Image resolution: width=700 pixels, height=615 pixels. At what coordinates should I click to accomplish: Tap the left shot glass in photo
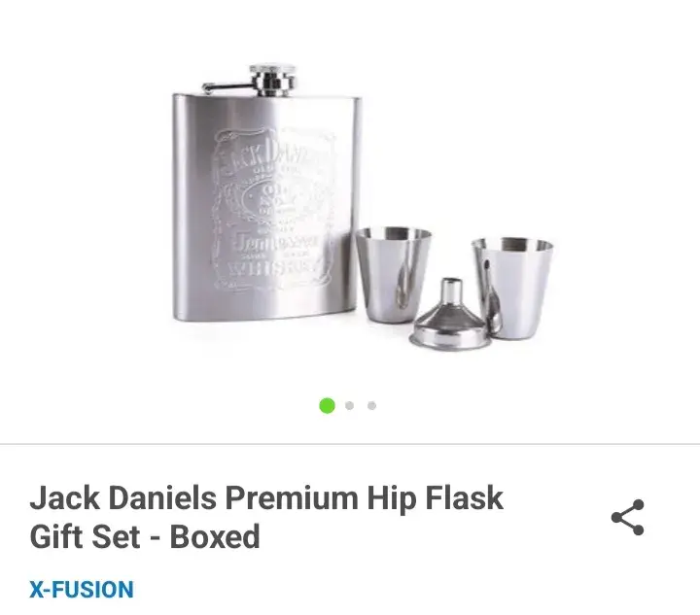coord(394,275)
